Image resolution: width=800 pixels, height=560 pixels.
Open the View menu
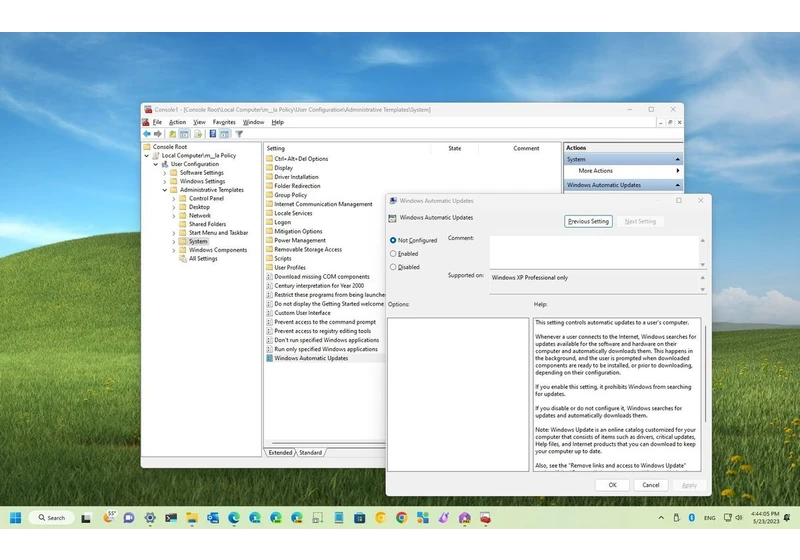199,122
